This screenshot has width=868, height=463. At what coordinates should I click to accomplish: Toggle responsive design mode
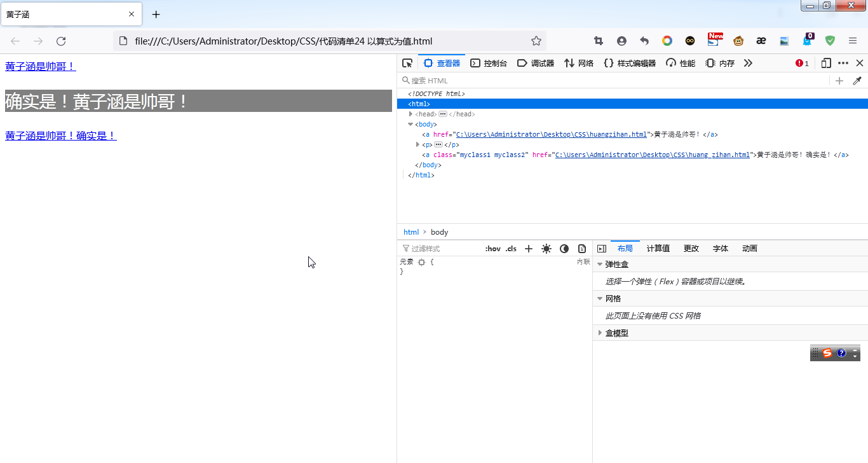(826, 63)
